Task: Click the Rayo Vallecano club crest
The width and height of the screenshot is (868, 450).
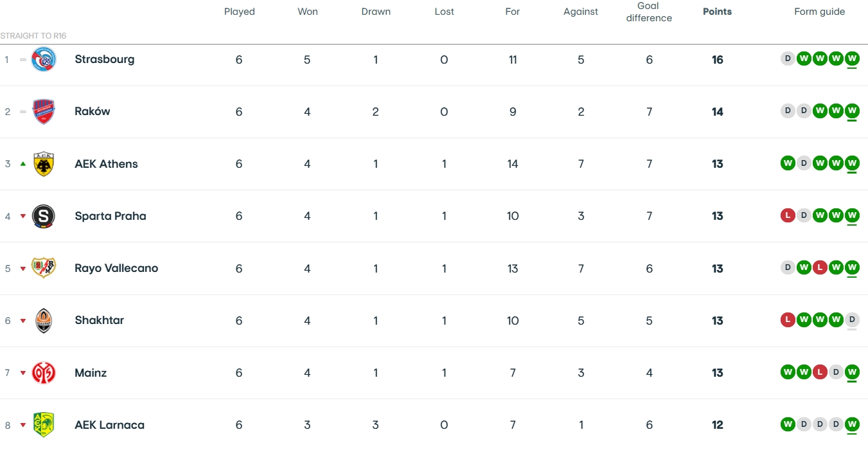Action: click(44, 268)
